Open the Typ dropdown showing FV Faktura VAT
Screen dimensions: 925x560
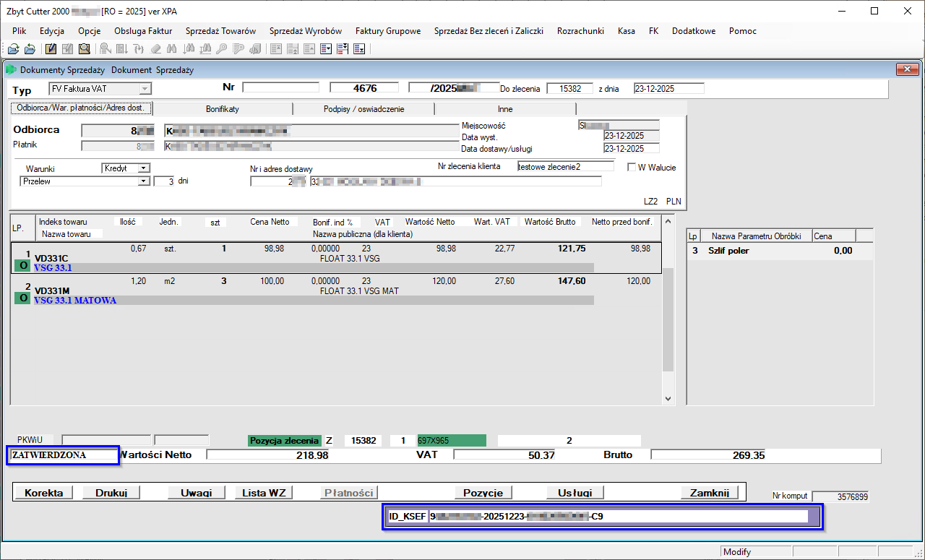pyautogui.click(x=145, y=89)
